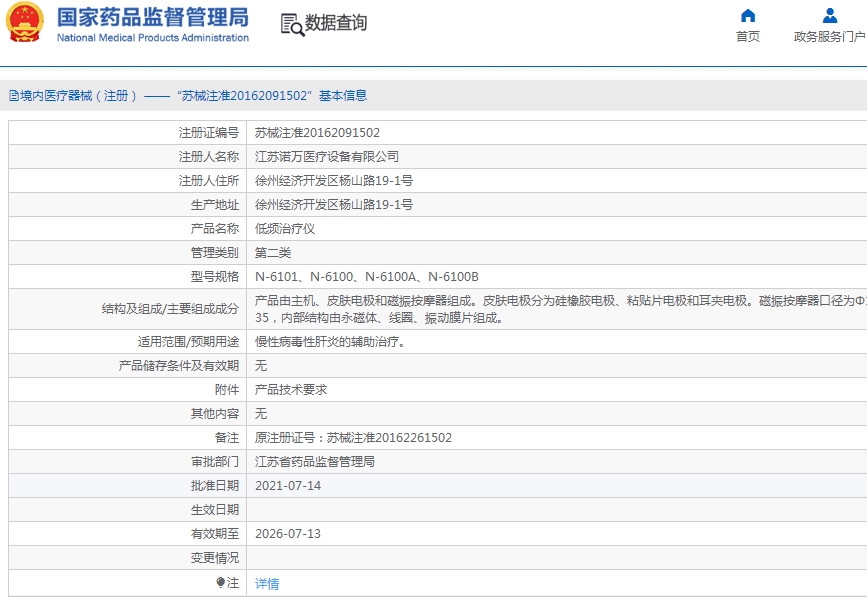Click the 首页 text link
Viewport: 867px width, 602px height.
[x=748, y=36]
